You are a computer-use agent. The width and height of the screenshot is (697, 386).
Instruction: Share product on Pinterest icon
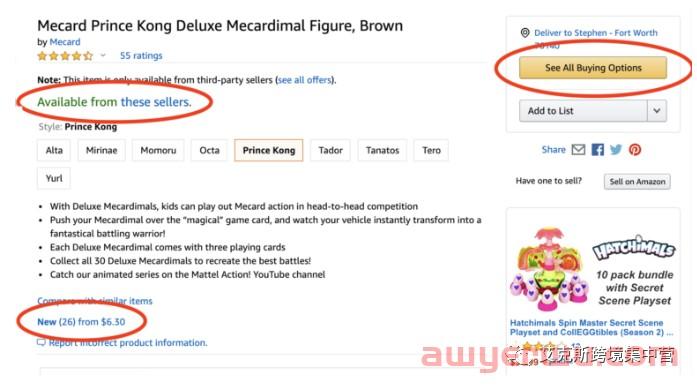(x=635, y=149)
